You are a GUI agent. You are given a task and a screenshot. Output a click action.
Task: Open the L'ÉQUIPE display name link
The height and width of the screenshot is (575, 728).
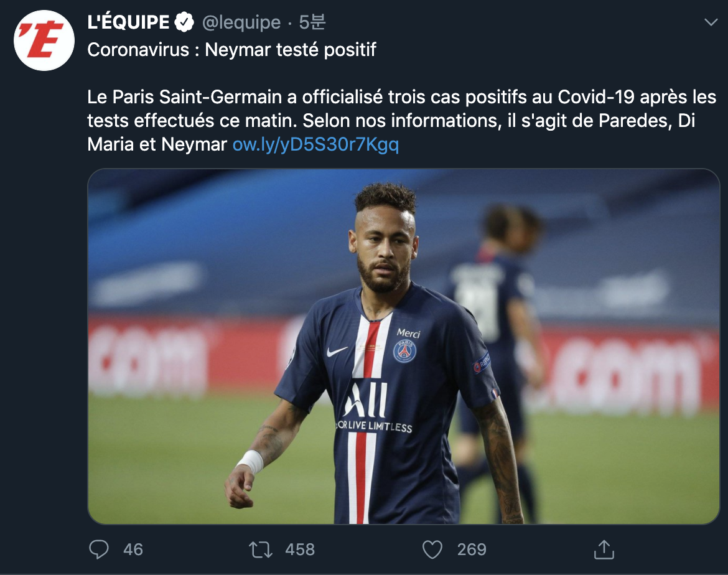[128, 22]
